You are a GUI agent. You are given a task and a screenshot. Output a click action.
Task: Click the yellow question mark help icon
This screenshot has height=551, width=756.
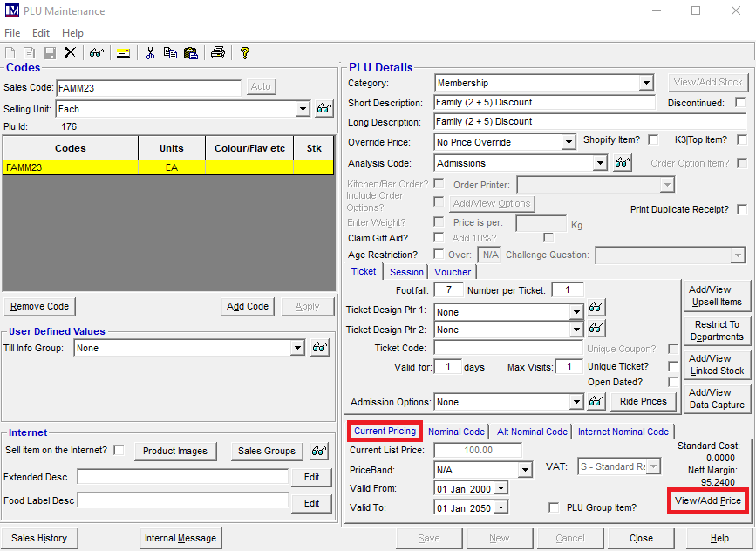[245, 53]
